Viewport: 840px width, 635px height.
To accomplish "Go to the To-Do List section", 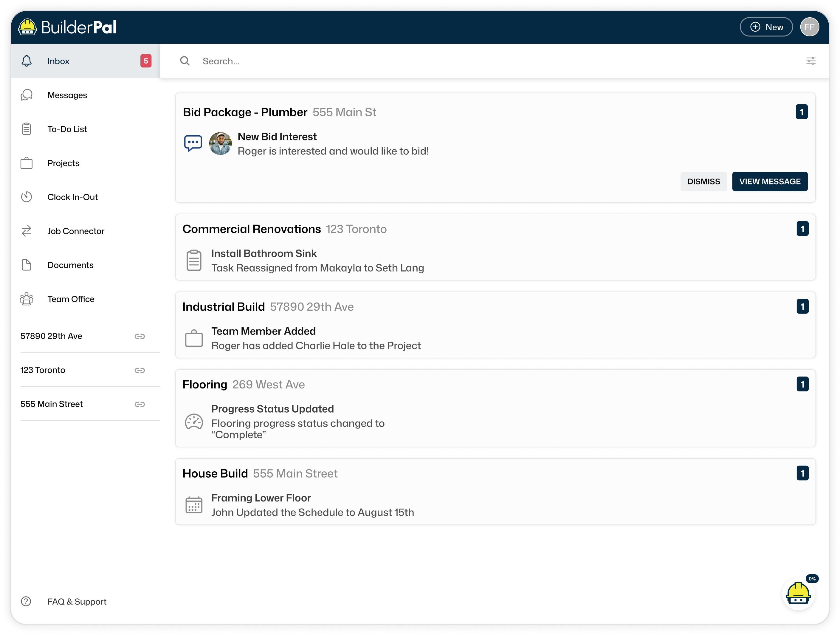I will click(x=67, y=129).
